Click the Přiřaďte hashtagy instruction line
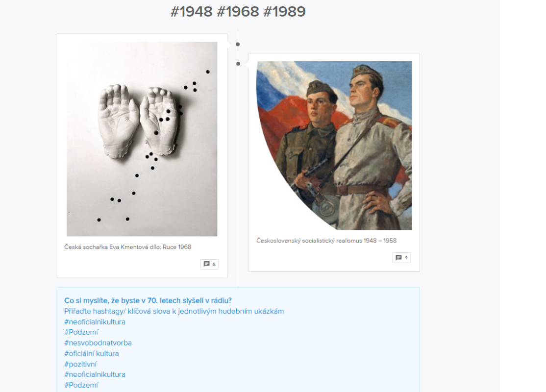Viewport: 546px width, 392px height. pos(174,311)
